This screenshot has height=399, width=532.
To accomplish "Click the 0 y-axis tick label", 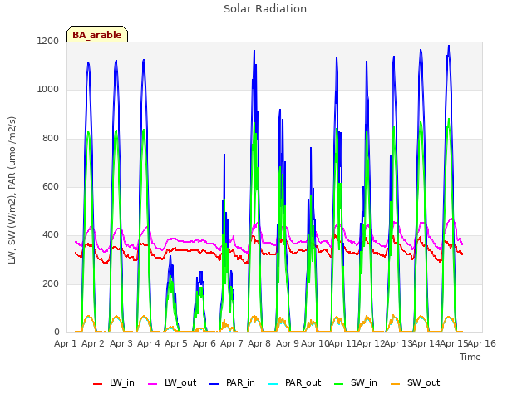I will click(57, 332).
